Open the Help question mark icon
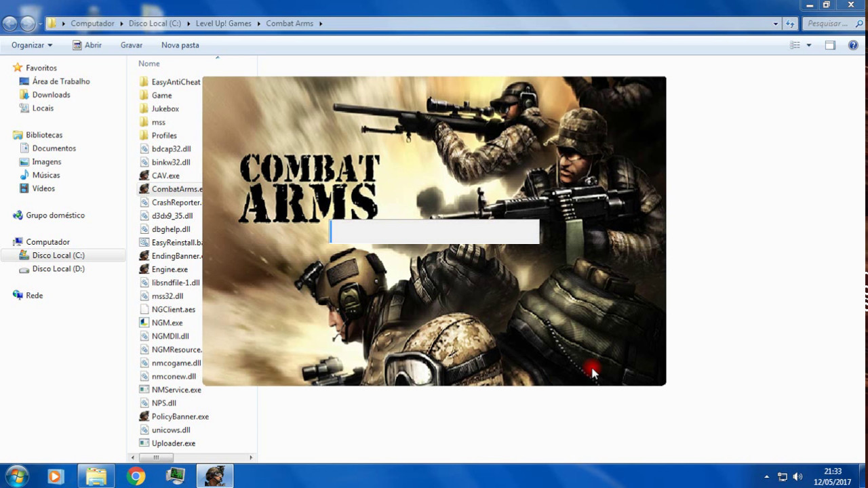 (x=853, y=45)
